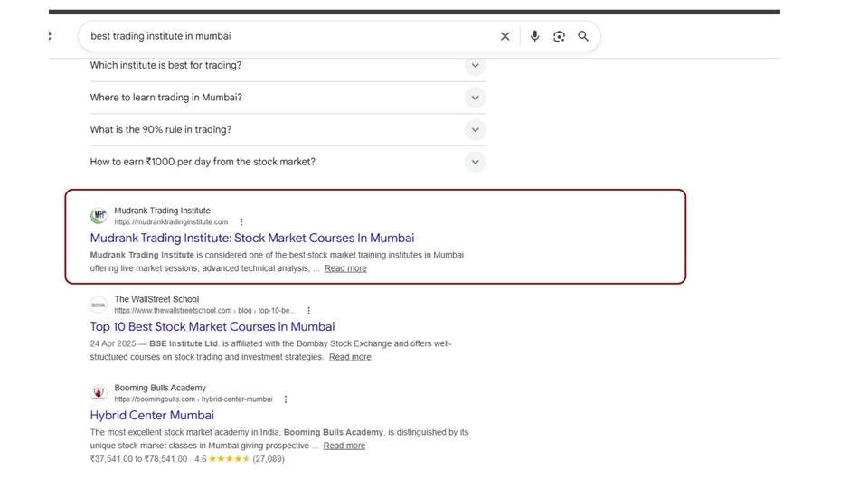Expand 'Which institute is best for trading?'

coord(475,65)
